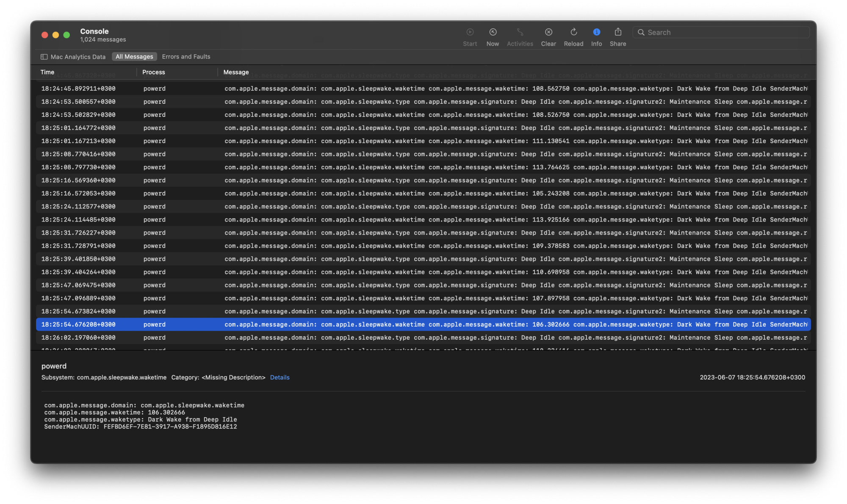The height and width of the screenshot is (504, 847).
Task: Select log row 18:25:16.572053+0300
Action: point(423,194)
